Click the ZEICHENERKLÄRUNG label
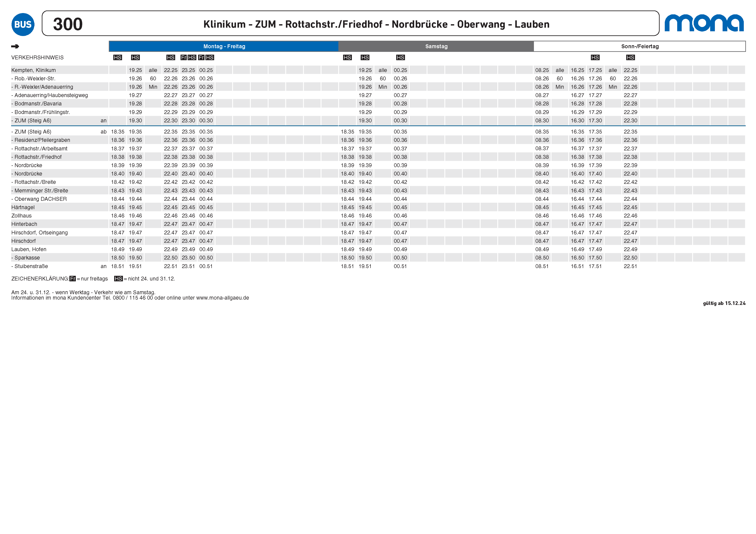This screenshot has width=756, height=534. (40, 279)
